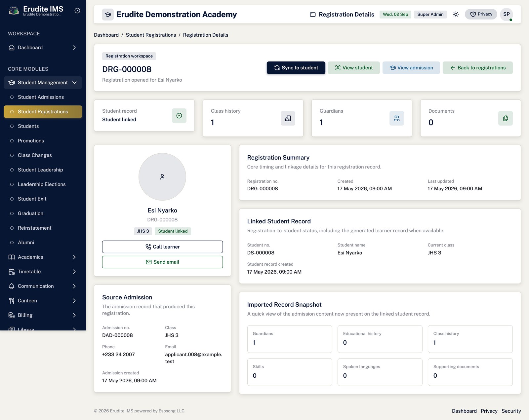
Task: Toggle light/dark theme sun icon
Action: (456, 14)
